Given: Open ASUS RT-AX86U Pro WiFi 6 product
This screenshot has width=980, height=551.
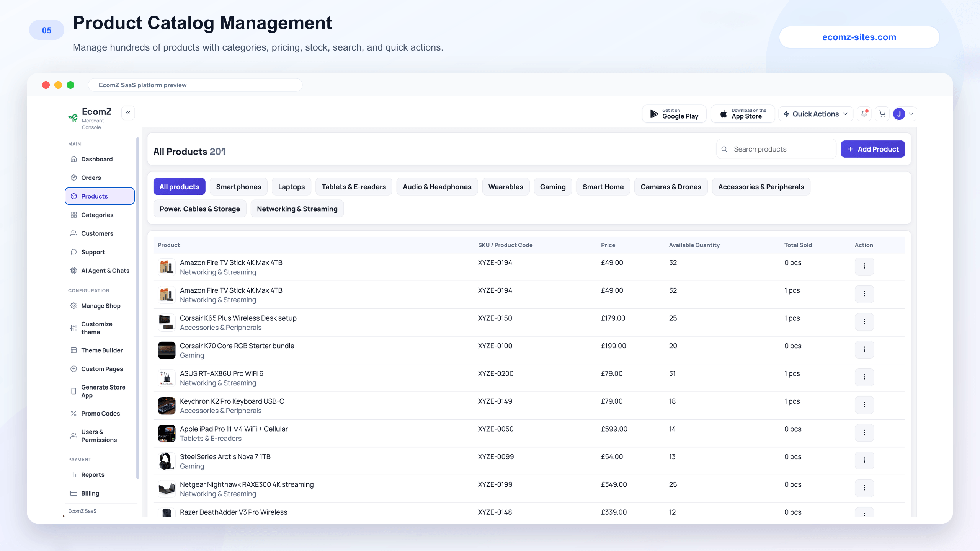Looking at the screenshot, I should [x=222, y=373].
